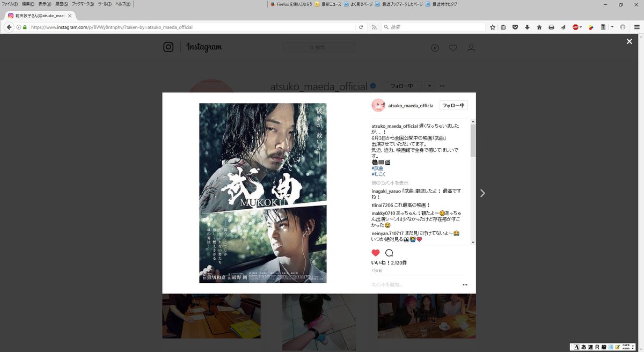Image resolution: width=644 pixels, height=352 pixels.
Task: Click the MUKOKU movie poster image
Action: coord(263,193)
